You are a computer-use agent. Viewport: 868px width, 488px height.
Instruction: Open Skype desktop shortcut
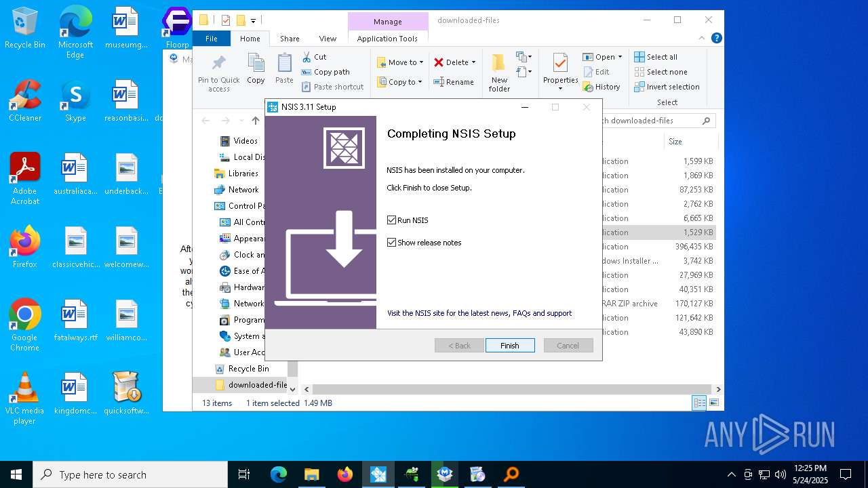75,101
